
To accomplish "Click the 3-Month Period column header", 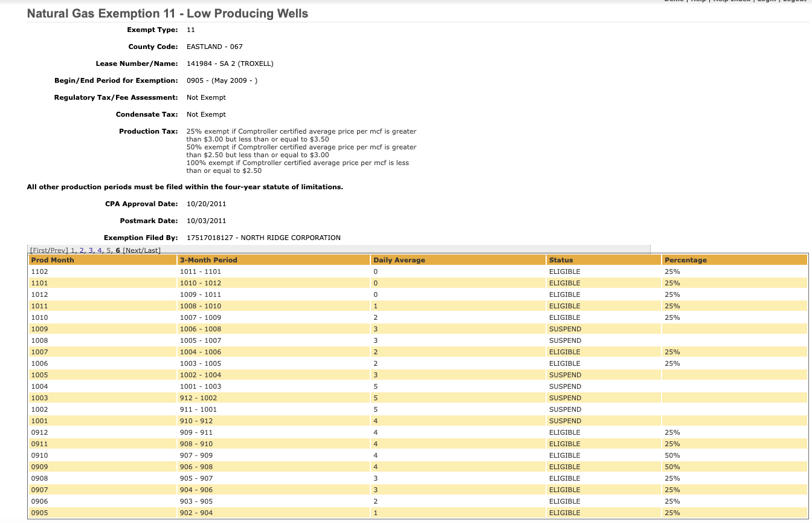I will point(208,260).
